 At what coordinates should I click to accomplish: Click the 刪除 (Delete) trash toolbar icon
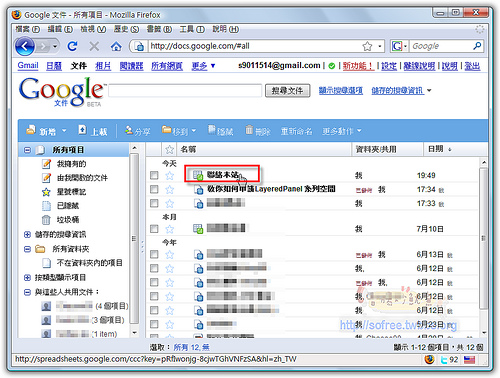[258, 131]
